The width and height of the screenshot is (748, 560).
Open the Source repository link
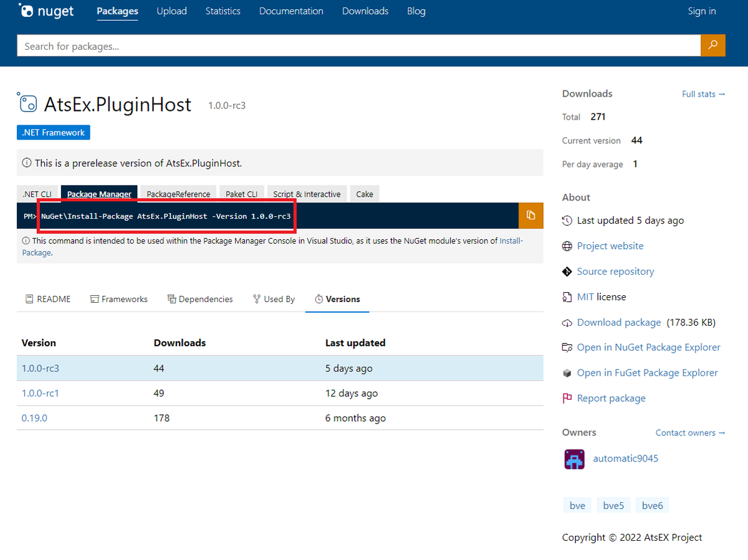[616, 272]
